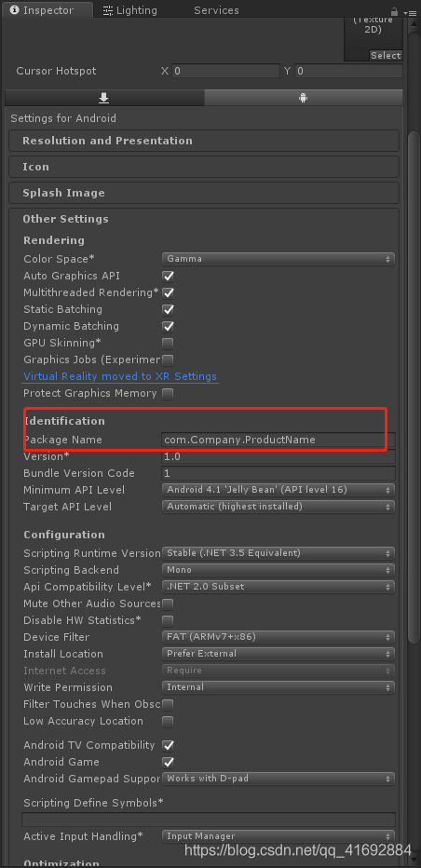This screenshot has width=421, height=868.
Task: Open the Color Space Gamma dropdown
Action: (x=278, y=259)
